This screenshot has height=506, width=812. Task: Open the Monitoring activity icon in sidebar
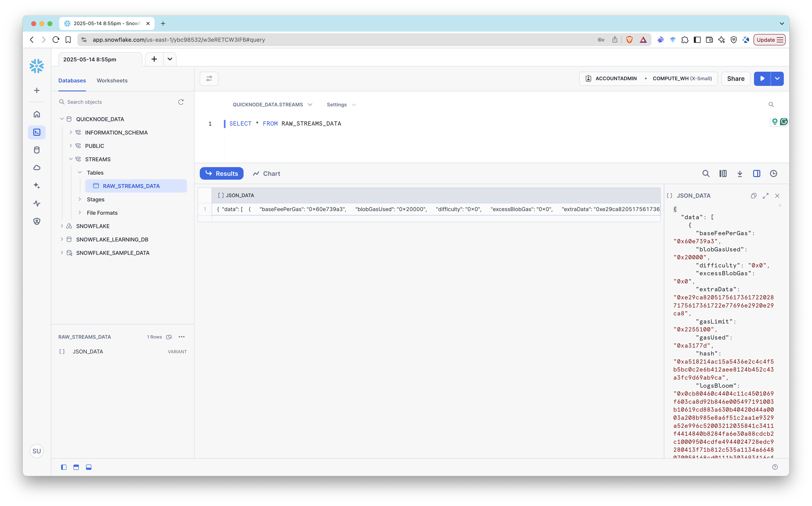(x=37, y=203)
